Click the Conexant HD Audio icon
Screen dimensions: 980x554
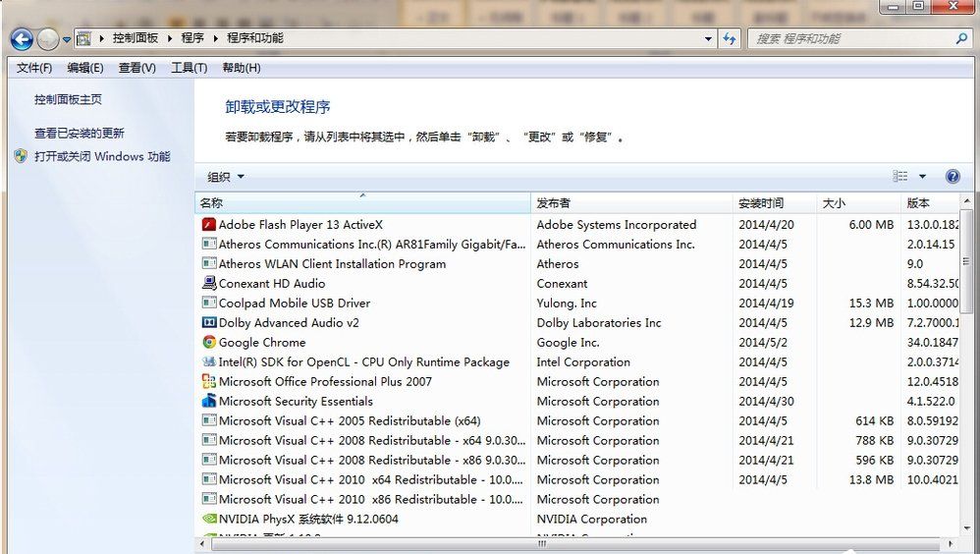click(x=209, y=283)
